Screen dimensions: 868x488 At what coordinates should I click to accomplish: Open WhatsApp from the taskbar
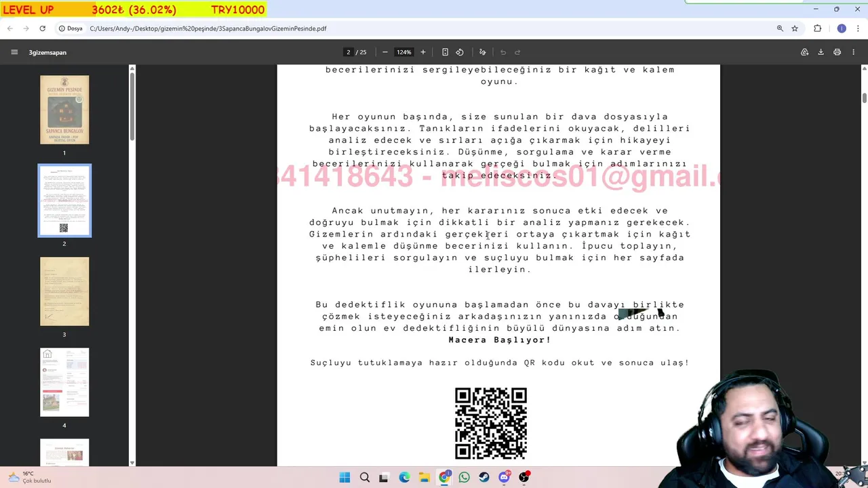[464, 477]
